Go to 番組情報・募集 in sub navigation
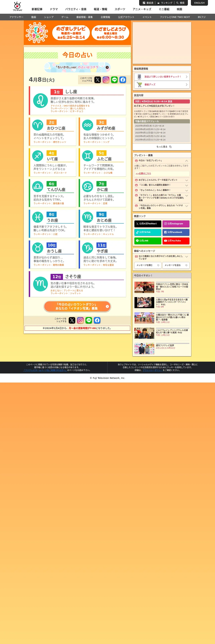The width and height of the screenshot is (215, 644). coord(85,17)
